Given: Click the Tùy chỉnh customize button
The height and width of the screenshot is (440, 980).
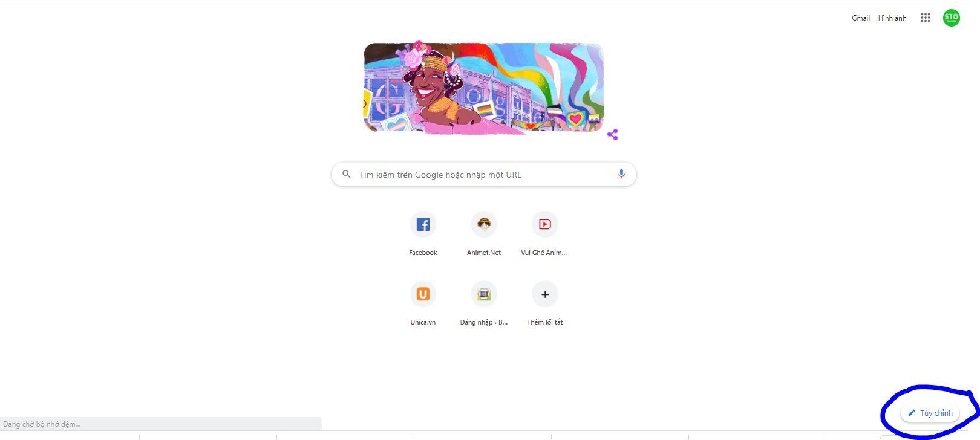Looking at the screenshot, I should [930, 413].
